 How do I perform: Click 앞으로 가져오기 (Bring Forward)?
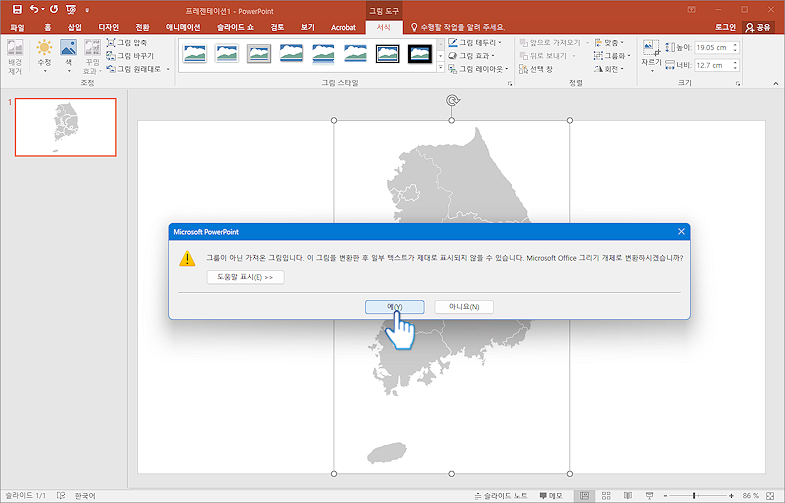coord(550,43)
